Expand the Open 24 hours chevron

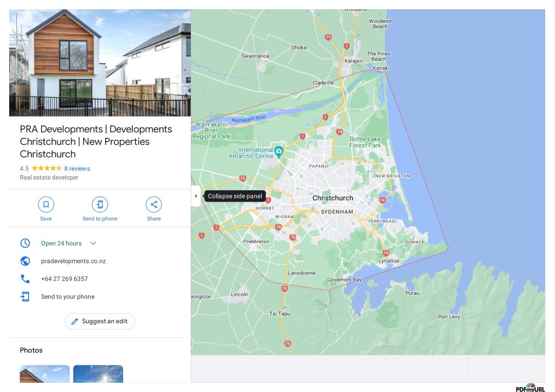point(93,243)
